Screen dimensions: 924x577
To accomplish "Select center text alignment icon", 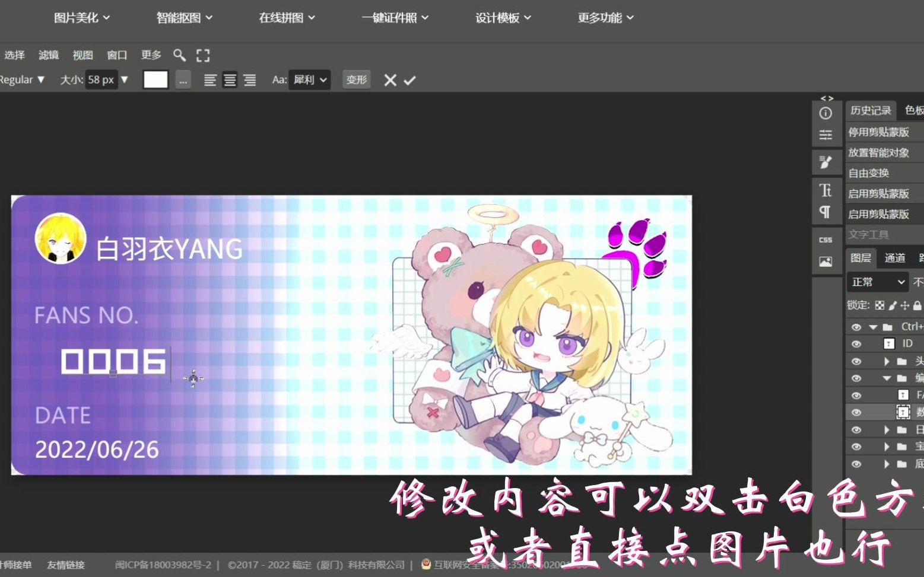I will click(x=230, y=79).
